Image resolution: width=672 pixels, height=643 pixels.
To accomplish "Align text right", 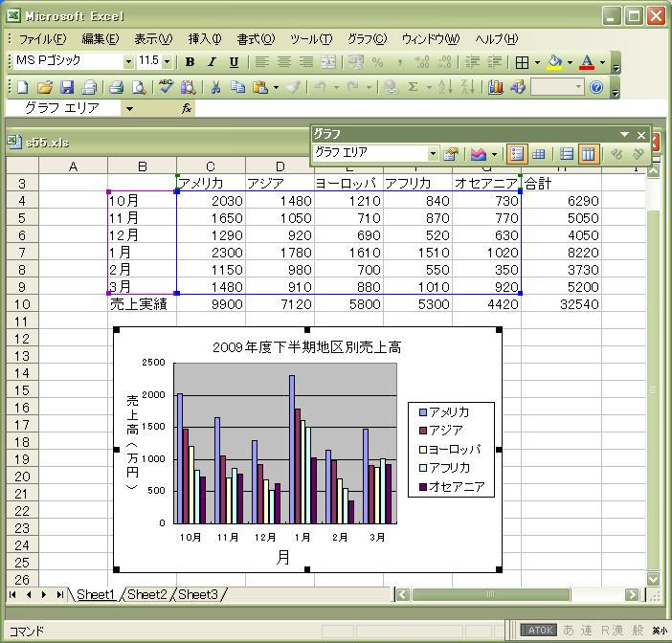I will click(x=306, y=62).
